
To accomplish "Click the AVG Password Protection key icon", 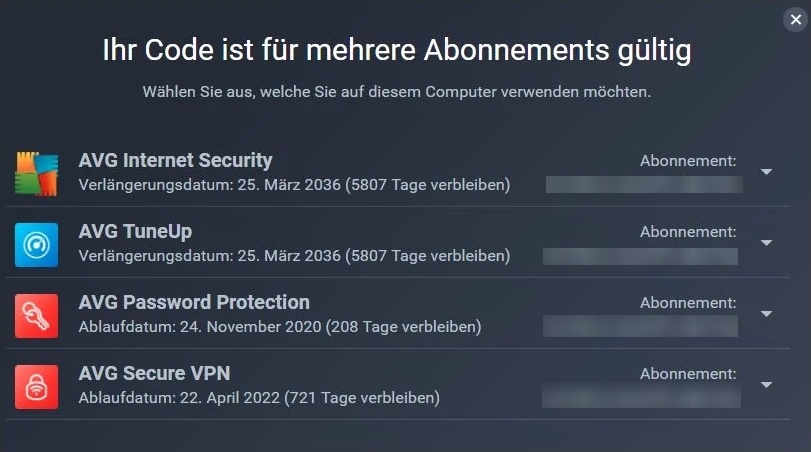I will click(37, 315).
